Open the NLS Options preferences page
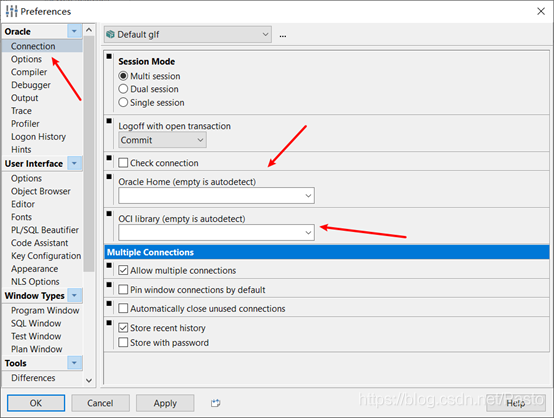The width and height of the screenshot is (554, 418). [x=35, y=282]
